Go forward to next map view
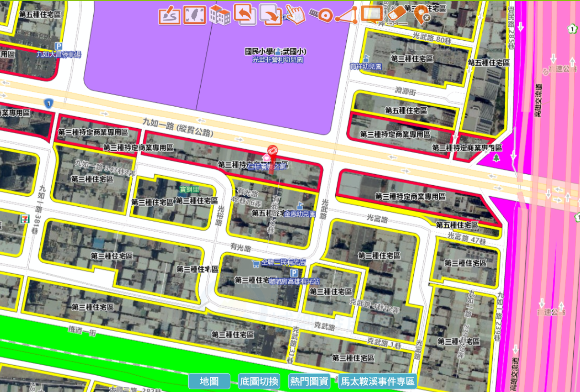This screenshot has width=580, height=392. (x=271, y=15)
